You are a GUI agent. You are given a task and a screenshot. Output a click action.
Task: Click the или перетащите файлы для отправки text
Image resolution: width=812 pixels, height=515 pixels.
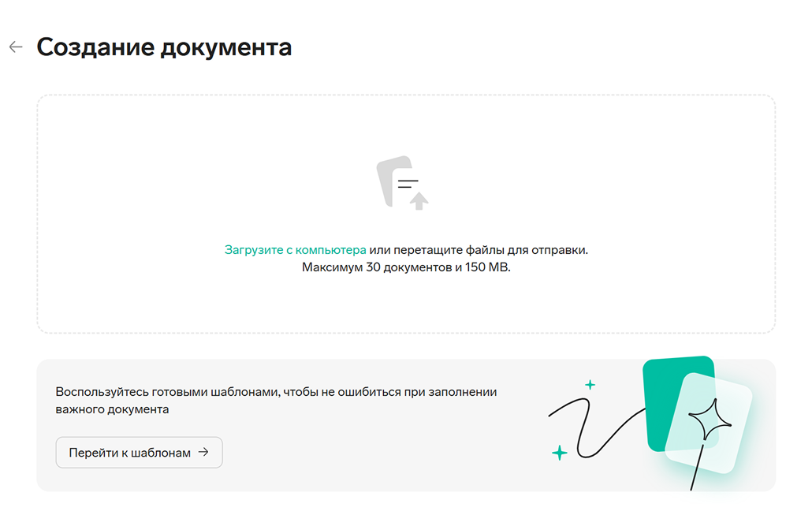[x=479, y=250]
